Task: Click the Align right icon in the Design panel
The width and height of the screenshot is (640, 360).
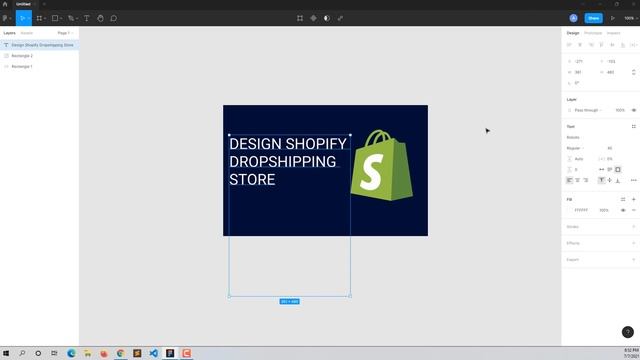Action: tap(591, 45)
